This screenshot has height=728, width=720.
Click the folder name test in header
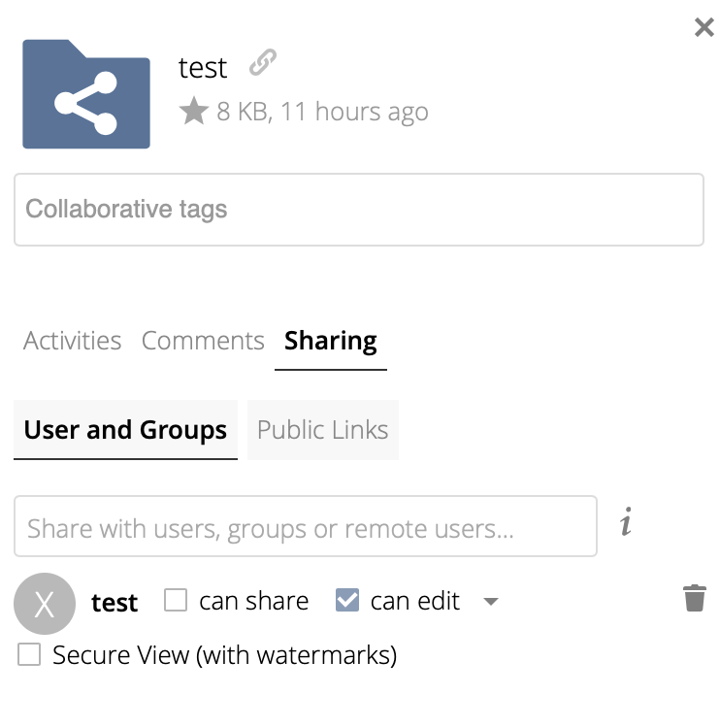[x=203, y=68]
